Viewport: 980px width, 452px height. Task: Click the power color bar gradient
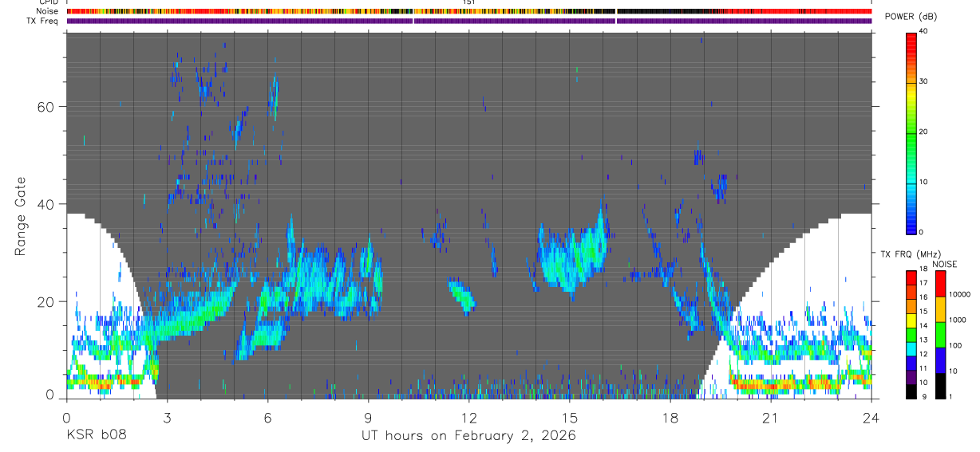[x=911, y=132]
